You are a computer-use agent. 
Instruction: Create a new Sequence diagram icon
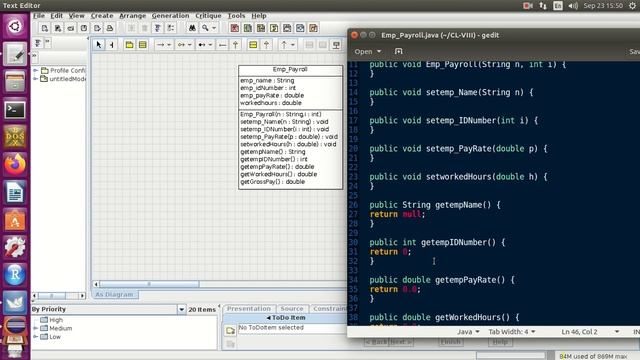[x=260, y=28]
